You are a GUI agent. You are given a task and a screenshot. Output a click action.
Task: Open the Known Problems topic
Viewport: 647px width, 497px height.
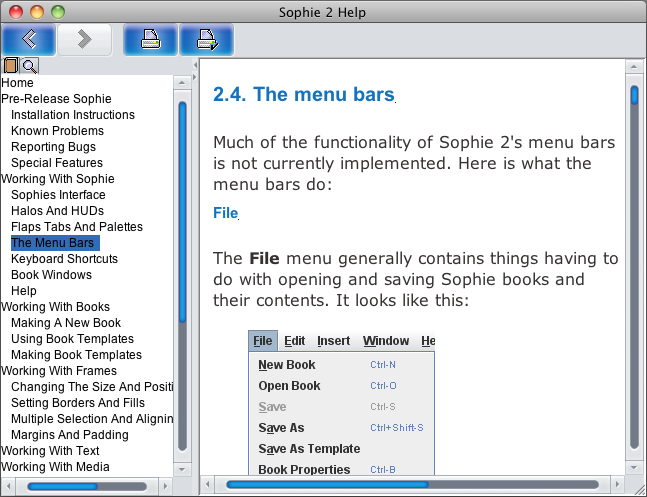57,131
